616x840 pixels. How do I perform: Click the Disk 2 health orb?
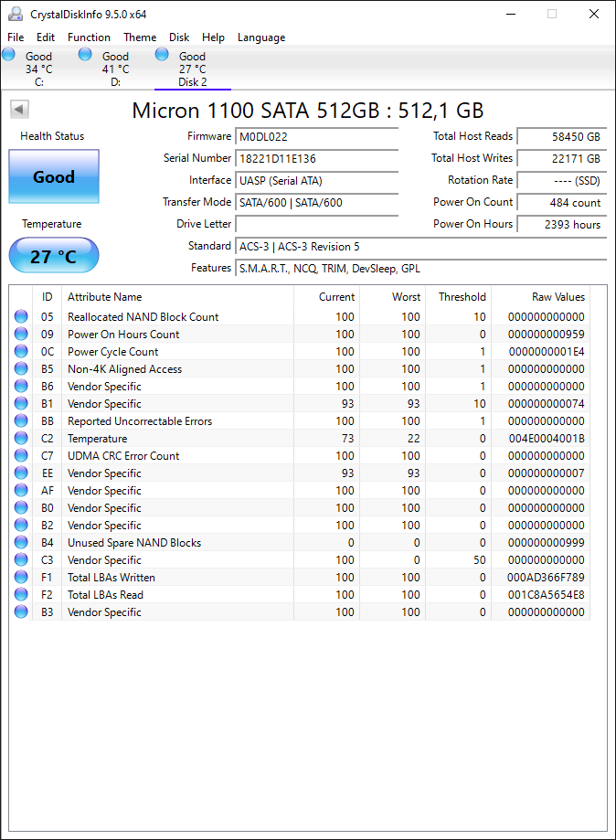(x=162, y=54)
